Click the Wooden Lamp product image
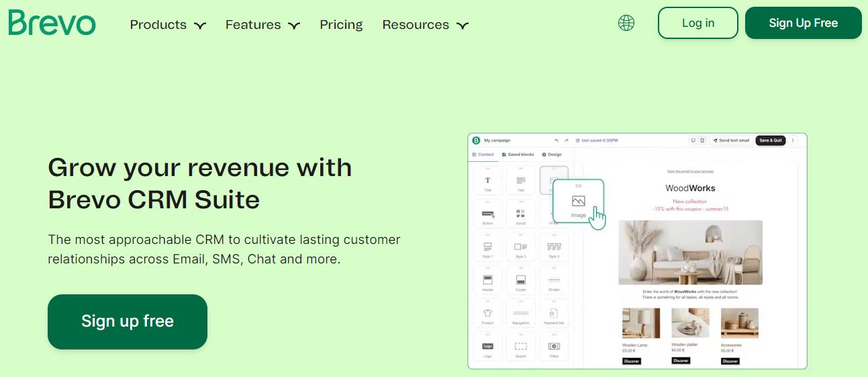The width and height of the screenshot is (868, 377). click(x=641, y=323)
